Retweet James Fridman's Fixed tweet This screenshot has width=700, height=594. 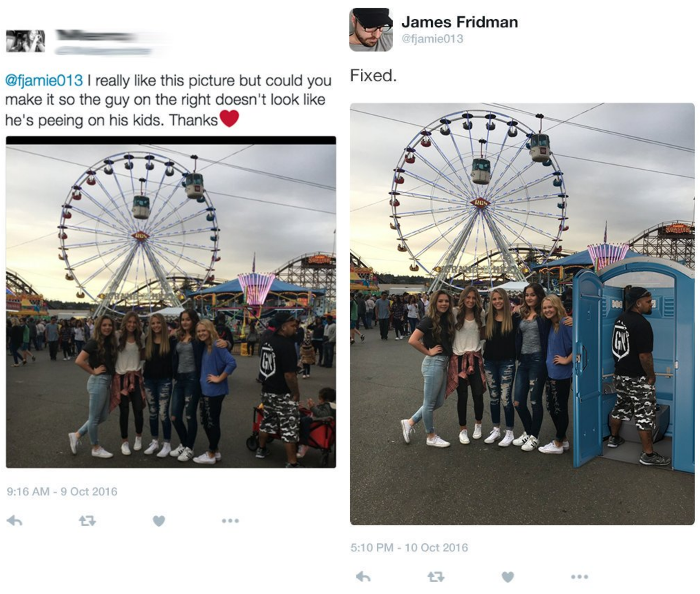[436, 577]
